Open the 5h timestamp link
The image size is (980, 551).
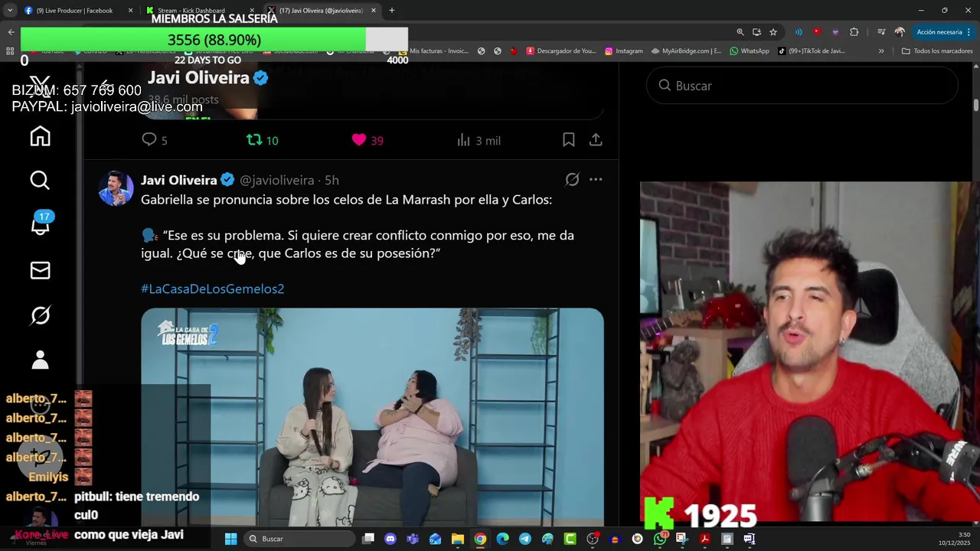[332, 180]
